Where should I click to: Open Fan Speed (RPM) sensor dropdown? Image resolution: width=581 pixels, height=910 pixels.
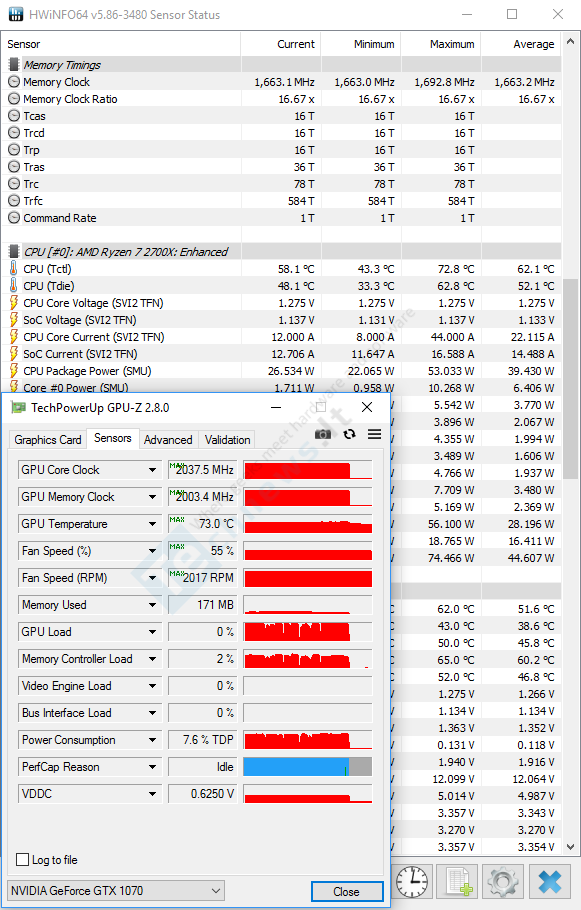[152, 577]
